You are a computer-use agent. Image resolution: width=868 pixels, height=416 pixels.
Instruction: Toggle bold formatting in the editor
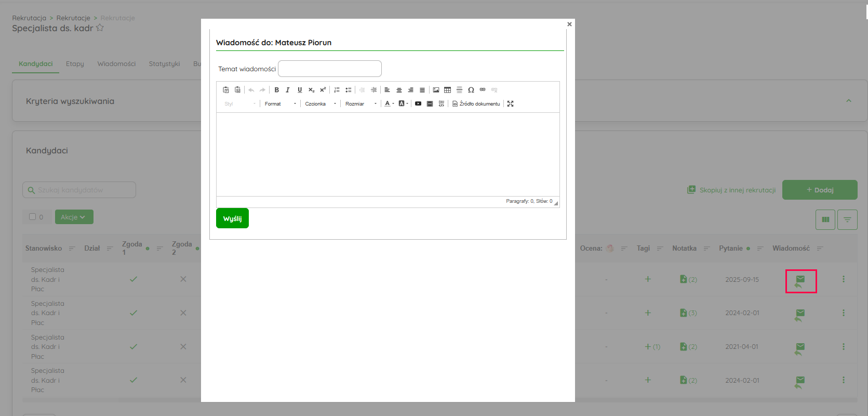click(x=277, y=90)
